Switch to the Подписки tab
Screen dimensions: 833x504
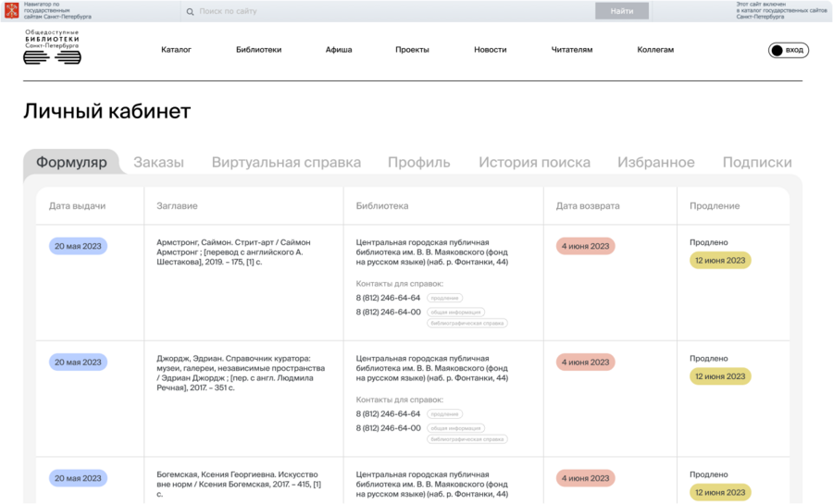(x=757, y=163)
